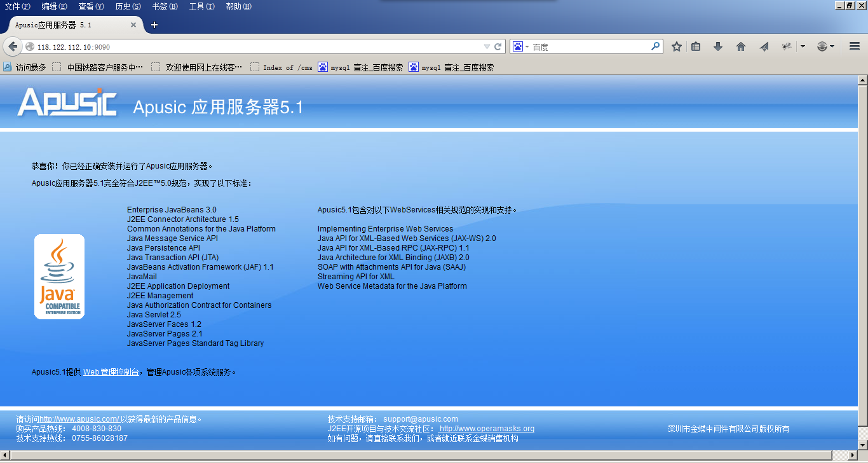This screenshot has height=463, width=868.
Task: Click 'SOAP with Attachments API for Java (SAAJ)' text
Action: [x=391, y=267]
